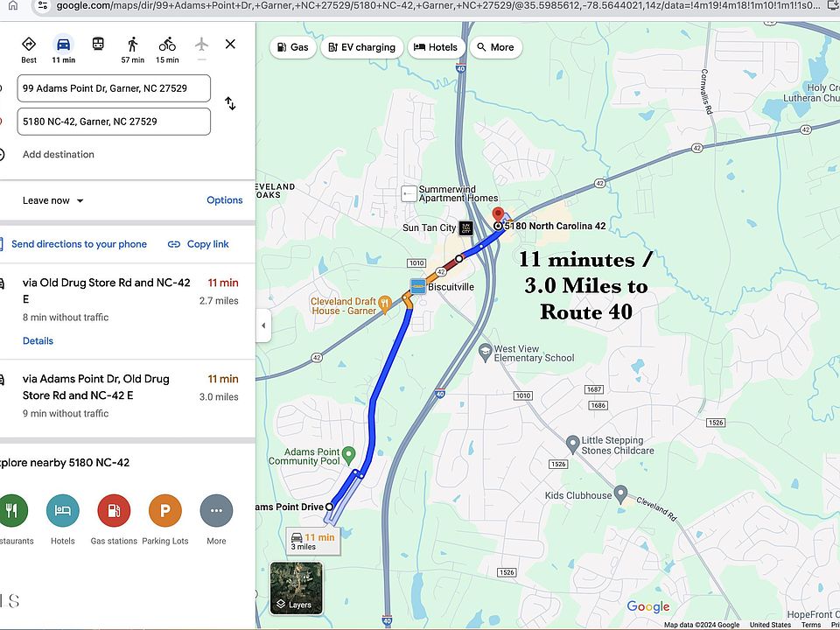The width and height of the screenshot is (840, 630).
Task: Choose the Cycling travel mode
Action: click(x=167, y=45)
